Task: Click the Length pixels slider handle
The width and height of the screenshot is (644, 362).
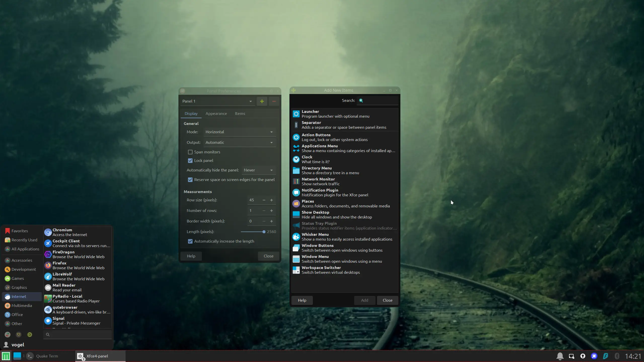Action: [264, 232]
